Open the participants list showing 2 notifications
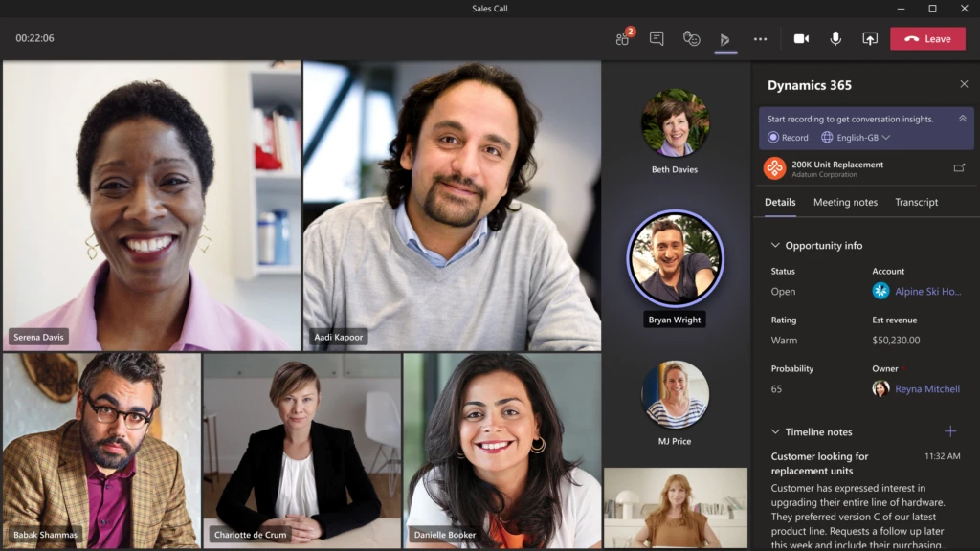The image size is (980, 551). click(x=621, y=38)
